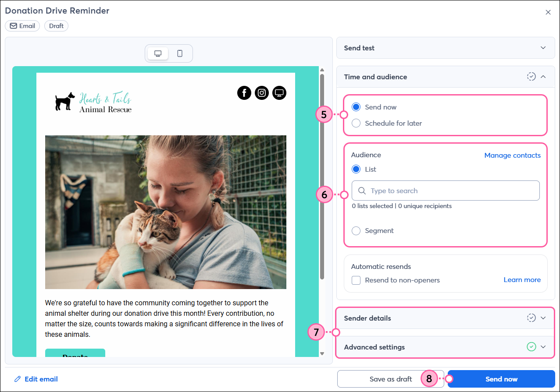This screenshot has height=392, width=560.
Task: Click the Draft status badge
Action: (56, 25)
